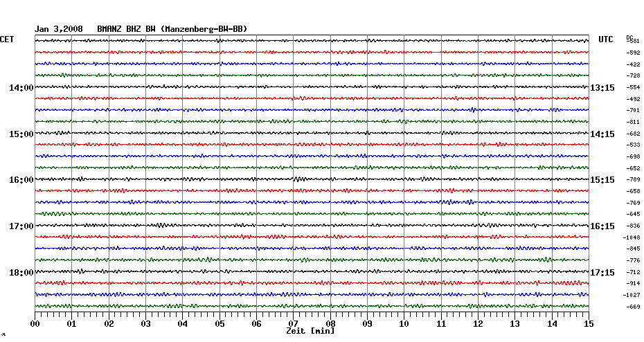Click the '12' minute tick label
This screenshot has width=644, height=342.
click(478, 324)
